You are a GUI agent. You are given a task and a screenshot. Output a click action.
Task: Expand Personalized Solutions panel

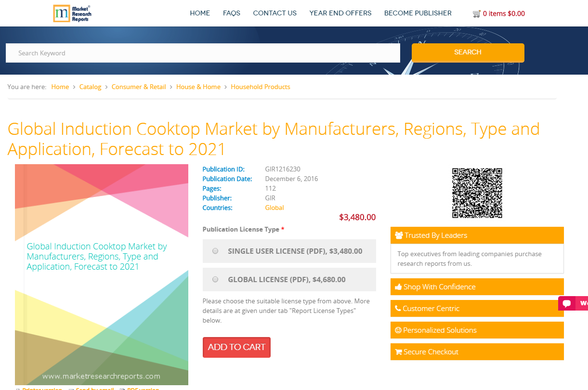coord(477,330)
